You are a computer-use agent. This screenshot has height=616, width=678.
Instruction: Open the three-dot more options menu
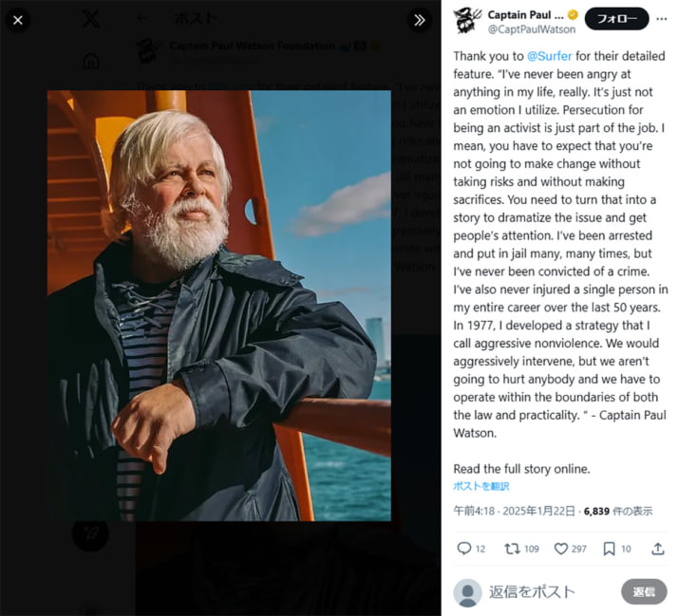click(x=661, y=19)
